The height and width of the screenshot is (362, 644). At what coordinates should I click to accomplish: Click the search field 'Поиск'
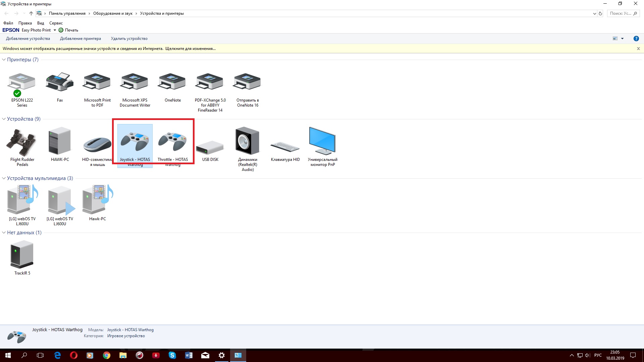[x=623, y=13]
